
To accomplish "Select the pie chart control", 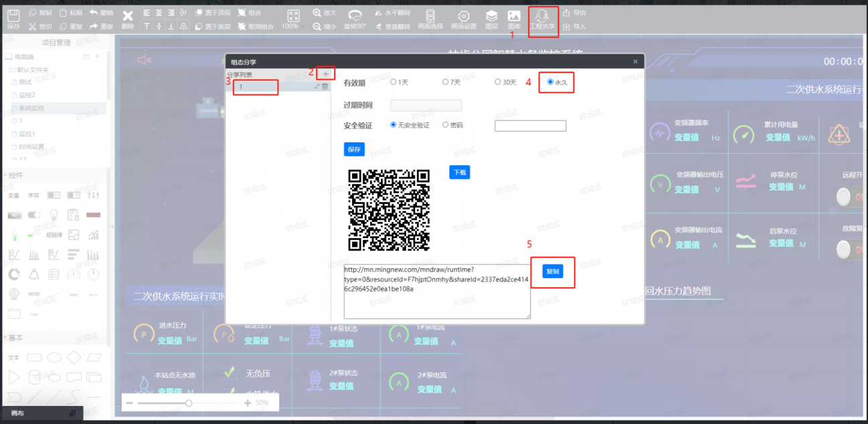I will [14, 274].
